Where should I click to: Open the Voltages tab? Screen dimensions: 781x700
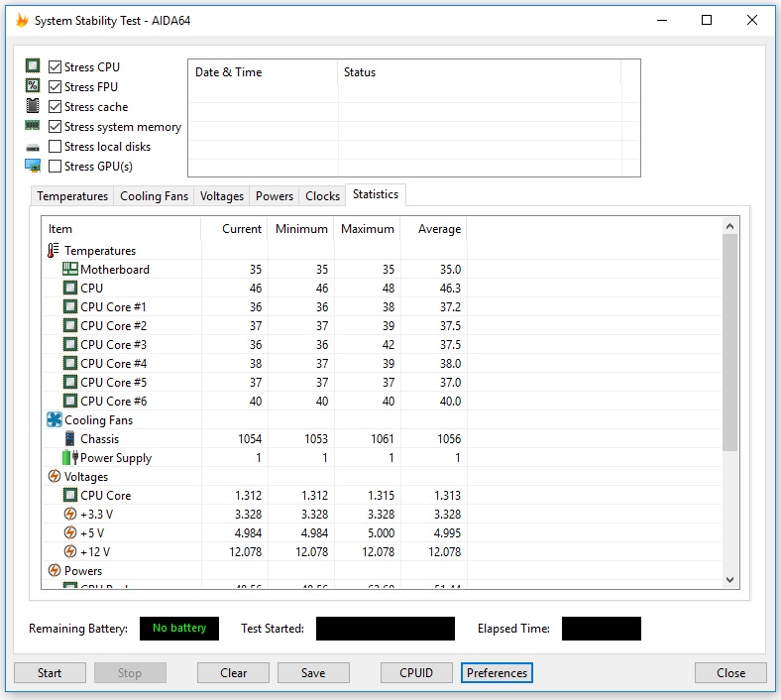222,195
